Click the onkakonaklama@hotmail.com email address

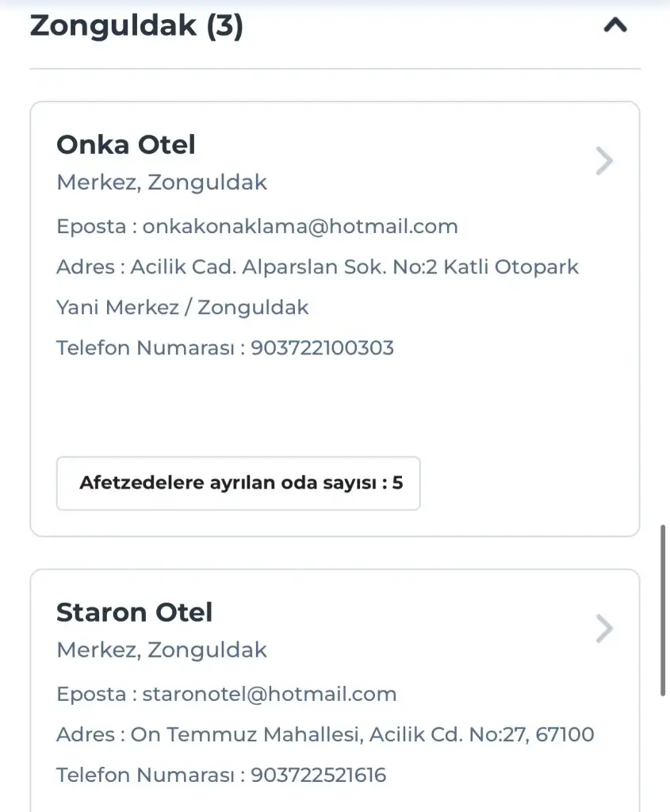[x=301, y=227]
